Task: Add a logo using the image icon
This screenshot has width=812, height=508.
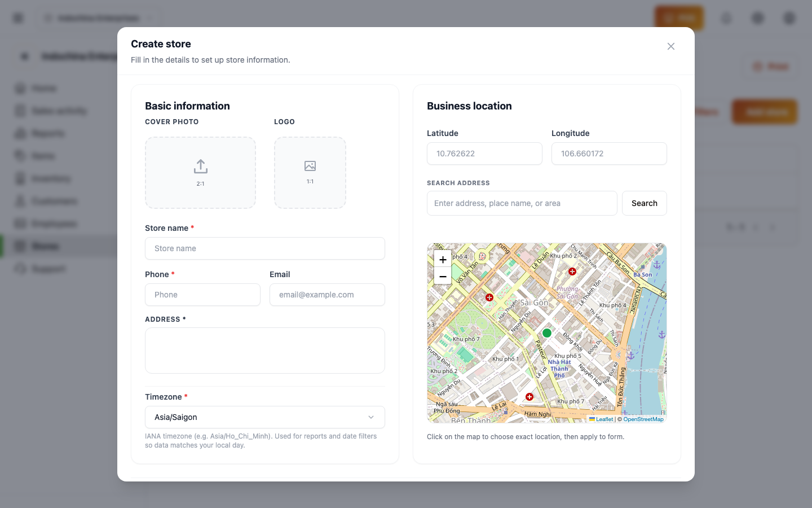Action: coord(310,166)
